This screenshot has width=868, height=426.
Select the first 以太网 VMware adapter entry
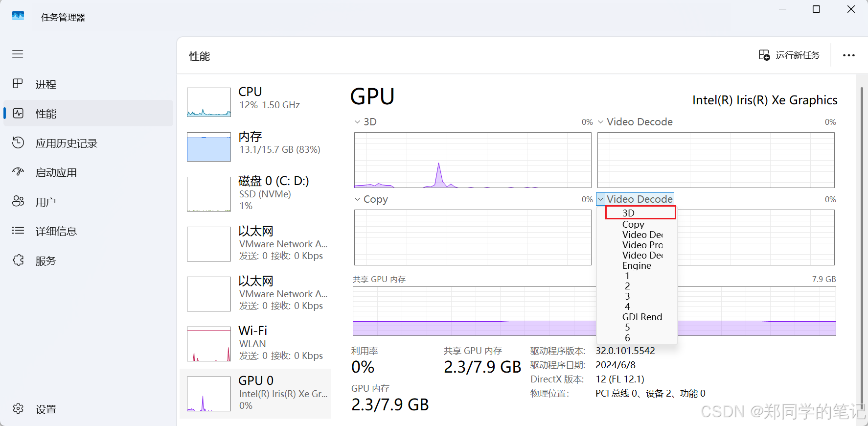click(x=255, y=244)
